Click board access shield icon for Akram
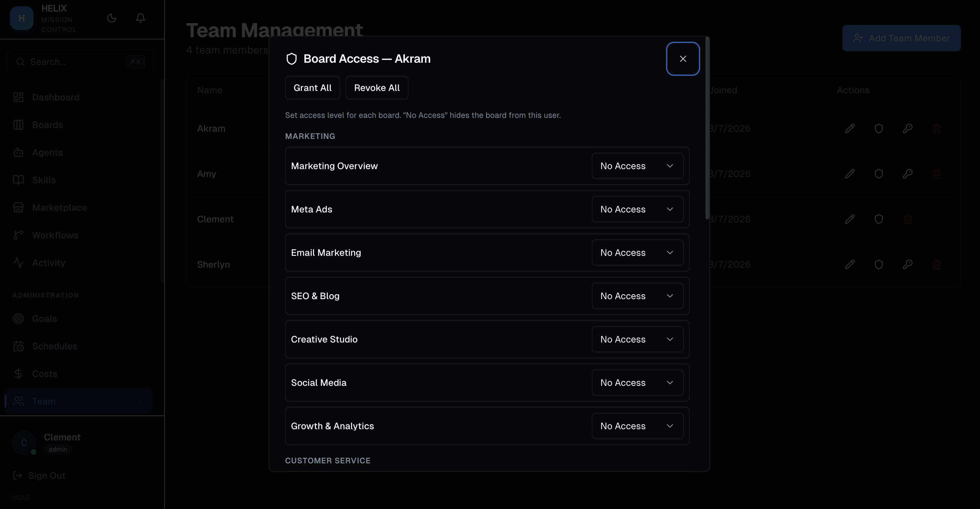The width and height of the screenshot is (980, 509). (879, 129)
